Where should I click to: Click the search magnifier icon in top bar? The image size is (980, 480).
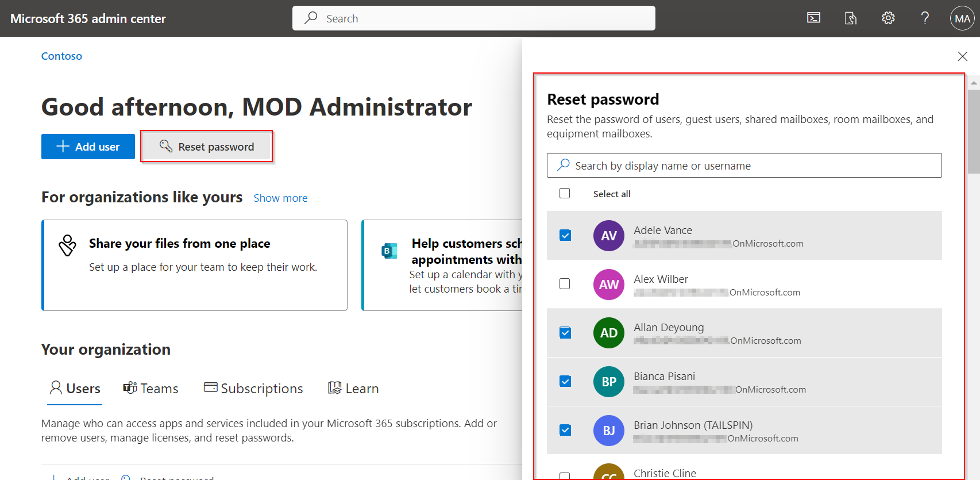311,18
